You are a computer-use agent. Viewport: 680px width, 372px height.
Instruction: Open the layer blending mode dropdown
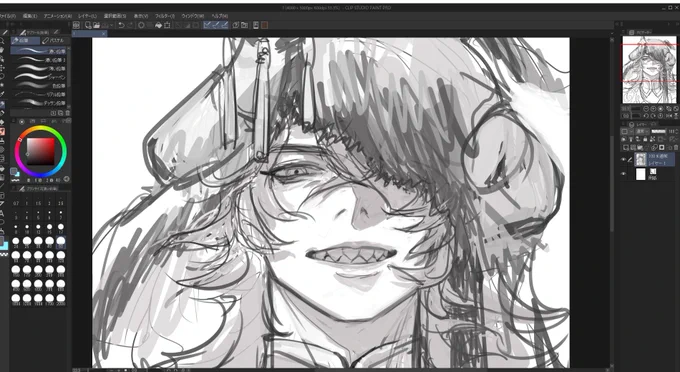pos(642,131)
